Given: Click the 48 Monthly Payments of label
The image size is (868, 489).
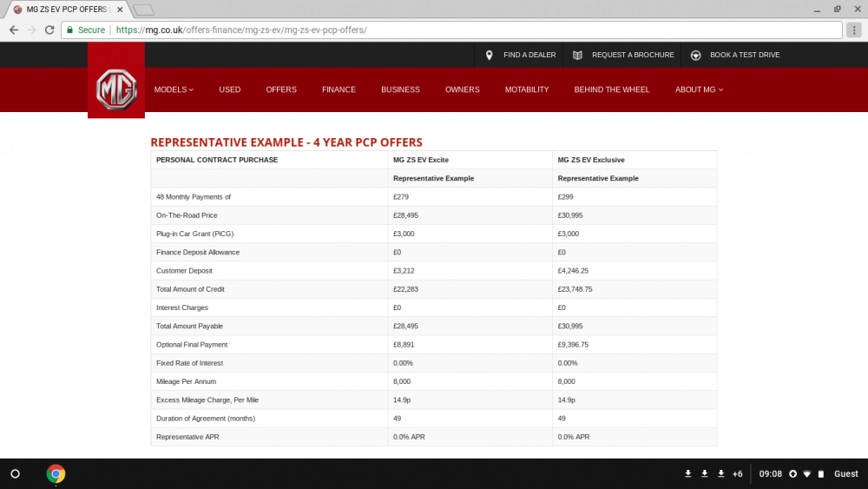Looking at the screenshot, I should point(194,196).
